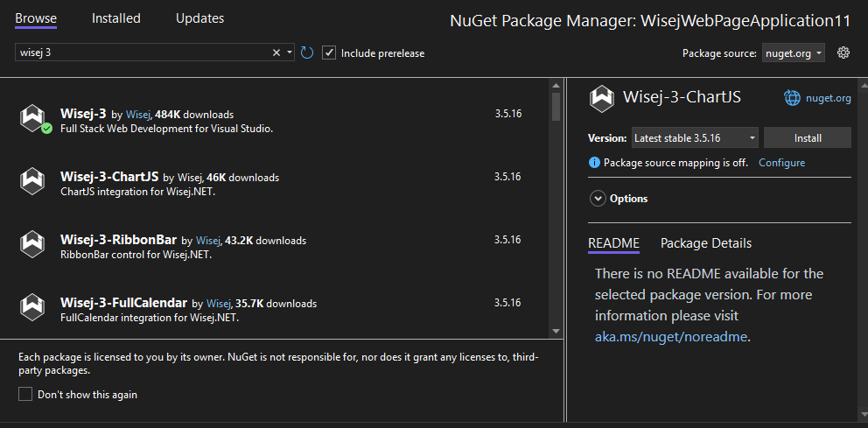Click the globe icon beside nuget.org
Viewport: 868px width, 428px height.
pos(792,98)
